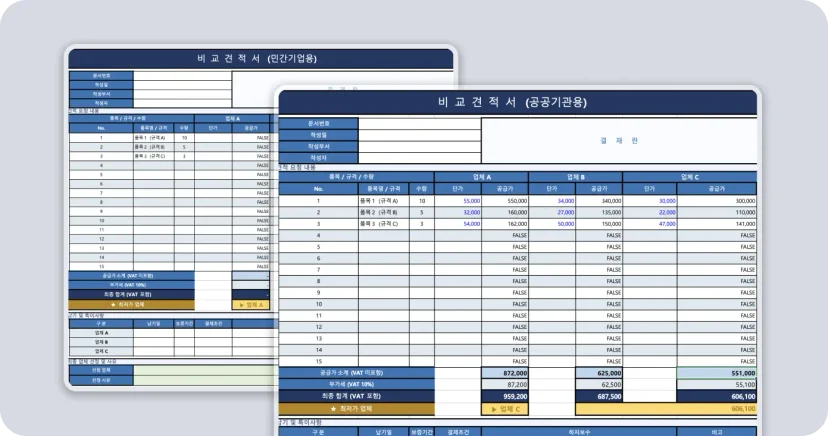Select supply price 162,000 cell
Viewport: 828px width, 436px height.
click(505, 224)
